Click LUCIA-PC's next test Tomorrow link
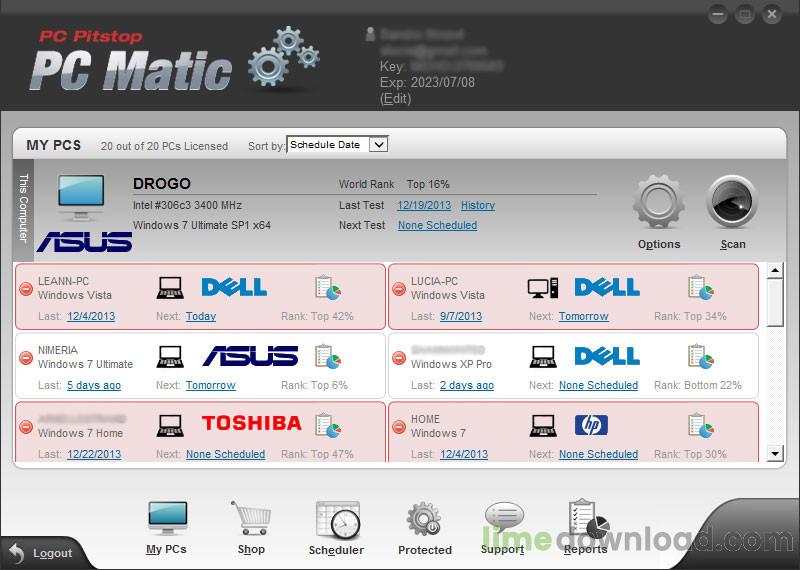800x570 pixels. tap(583, 316)
